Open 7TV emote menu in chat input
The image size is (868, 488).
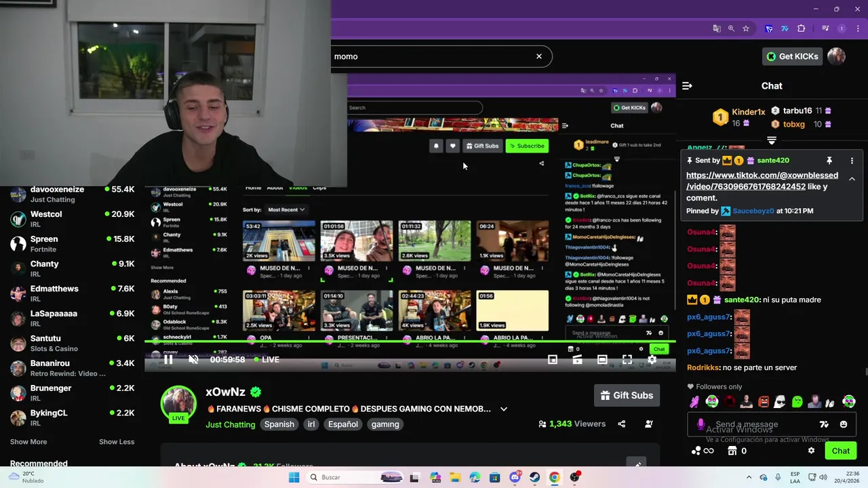point(824,424)
